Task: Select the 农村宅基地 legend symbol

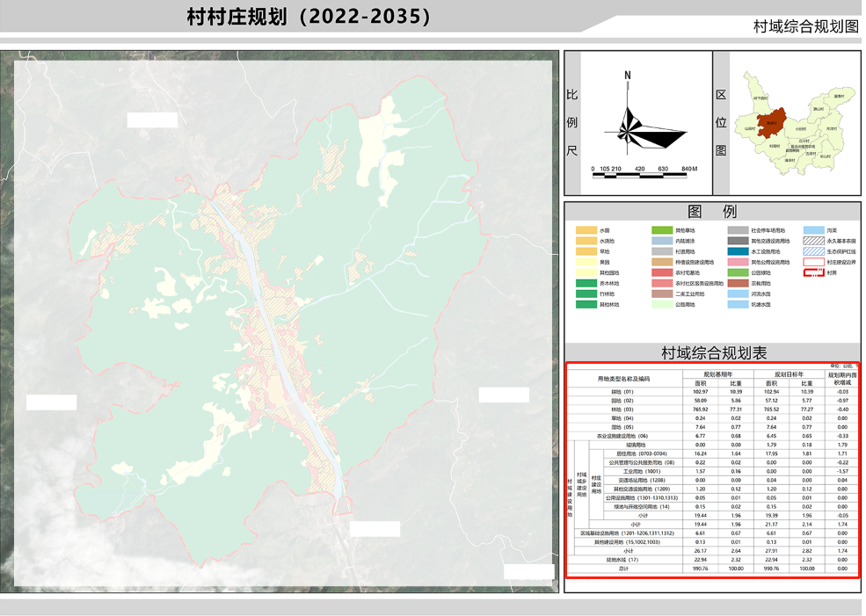Action: 660,272
